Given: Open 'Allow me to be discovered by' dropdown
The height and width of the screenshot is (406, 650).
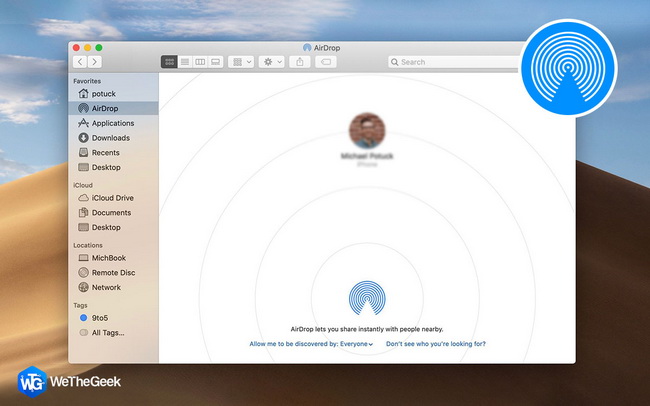Looking at the screenshot, I should 311,344.
